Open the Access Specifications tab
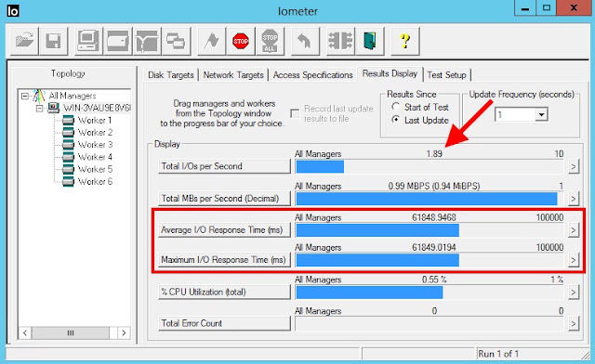595x364 pixels. pos(312,74)
